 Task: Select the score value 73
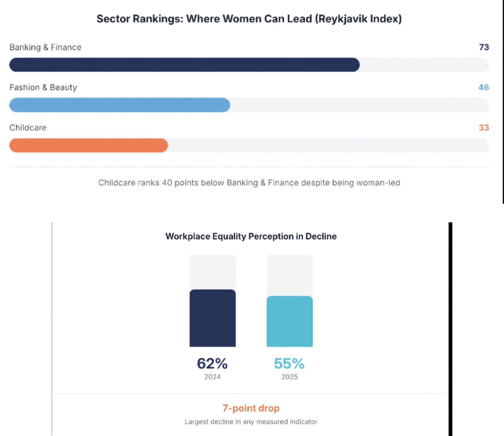click(x=484, y=47)
